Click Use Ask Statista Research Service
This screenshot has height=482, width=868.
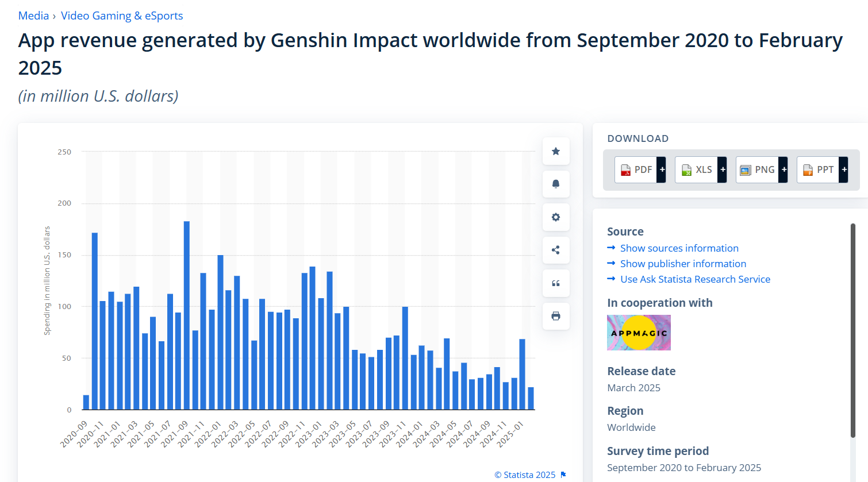tap(695, 279)
